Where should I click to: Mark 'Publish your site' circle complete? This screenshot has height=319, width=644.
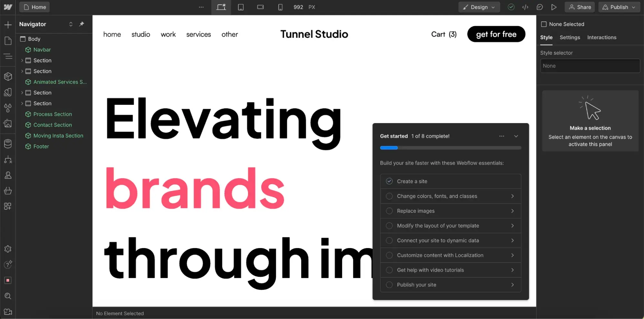pyautogui.click(x=389, y=285)
